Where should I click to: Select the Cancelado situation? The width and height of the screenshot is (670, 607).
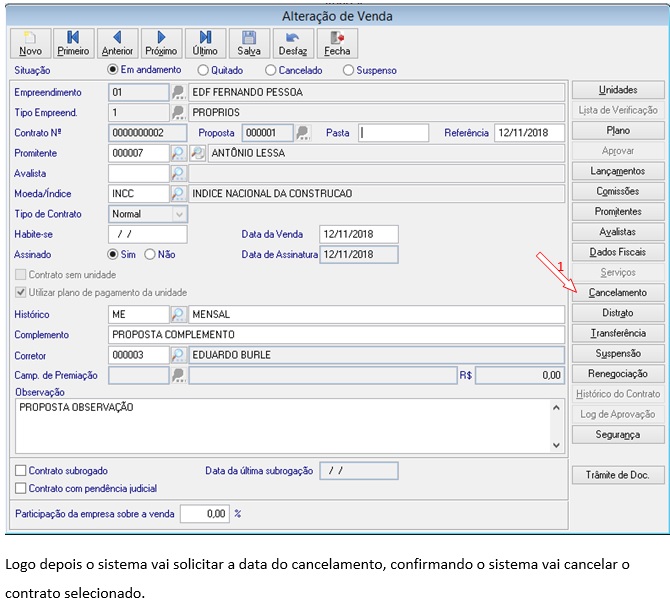(294, 70)
